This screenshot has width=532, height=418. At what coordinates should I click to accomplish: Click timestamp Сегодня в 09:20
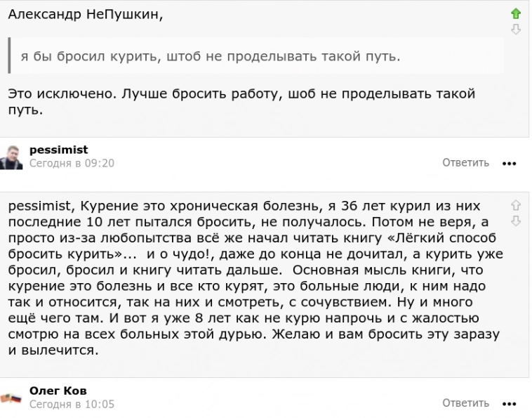tap(72, 163)
